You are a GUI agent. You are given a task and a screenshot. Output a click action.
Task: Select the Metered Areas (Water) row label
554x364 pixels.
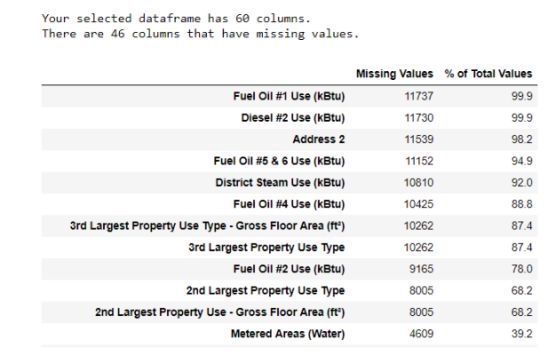288,334
